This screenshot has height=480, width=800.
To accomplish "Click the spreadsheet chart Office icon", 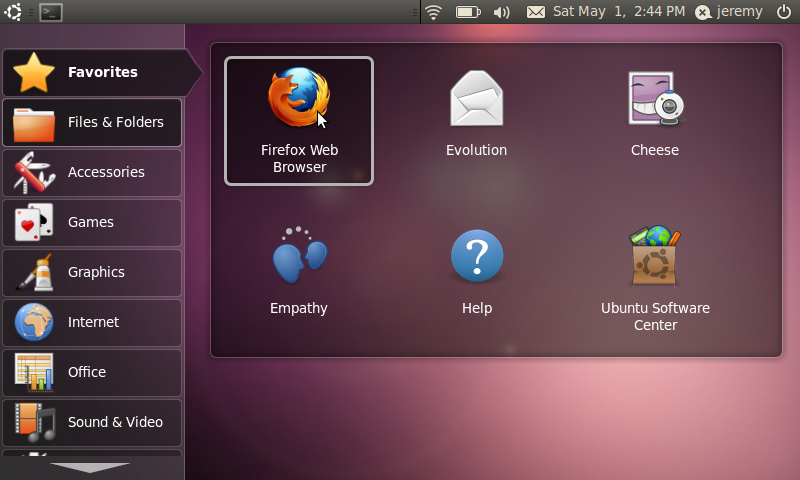I will click(x=34, y=372).
